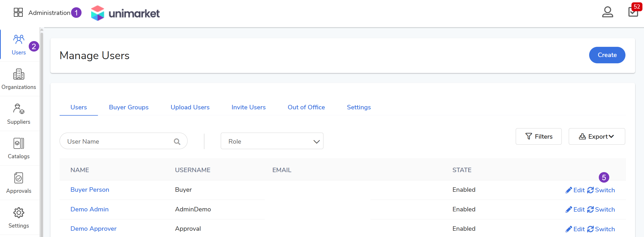Open the Out of Office tab
This screenshot has height=237, width=644.
(x=306, y=107)
